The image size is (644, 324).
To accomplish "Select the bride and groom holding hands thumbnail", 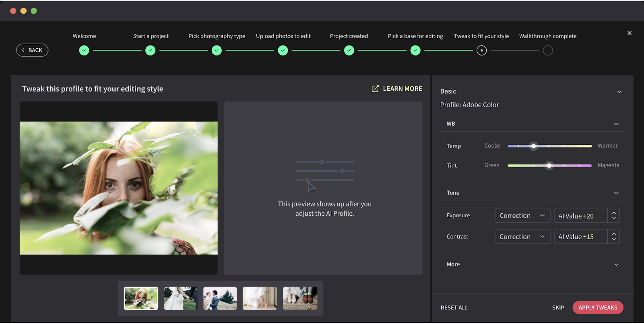I will tap(181, 298).
